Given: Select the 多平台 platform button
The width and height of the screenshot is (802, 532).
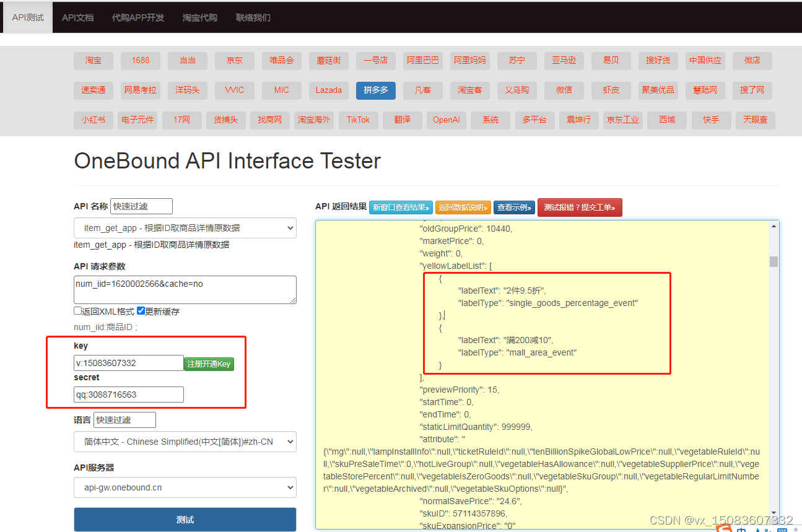Looking at the screenshot, I should (x=534, y=120).
